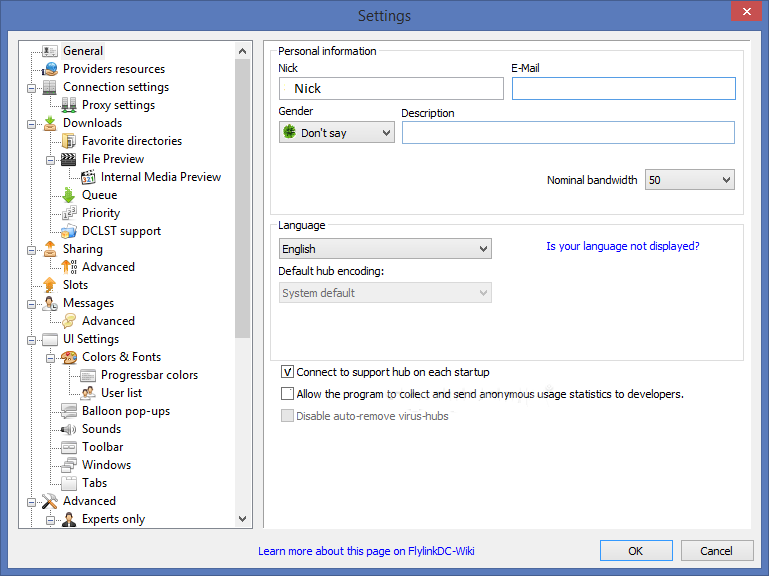Click into the E-Mail input field
This screenshot has height=576, width=769.
[623, 89]
